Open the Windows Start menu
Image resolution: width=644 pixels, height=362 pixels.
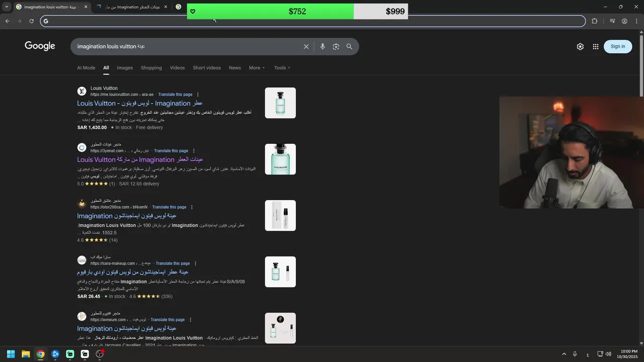point(11,354)
